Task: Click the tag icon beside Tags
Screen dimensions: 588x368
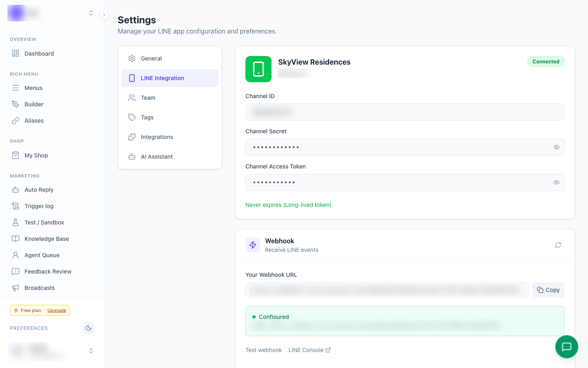Action: coord(132,117)
